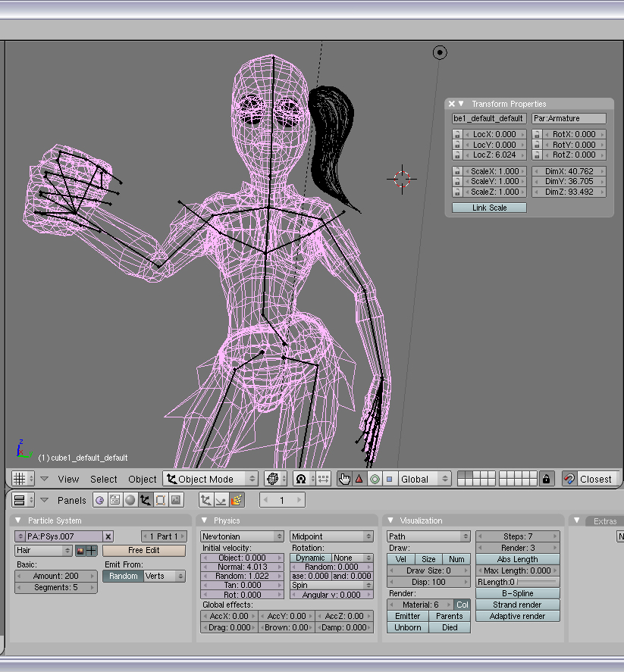
Task: Toggle the Emitter render option
Action: (408, 616)
